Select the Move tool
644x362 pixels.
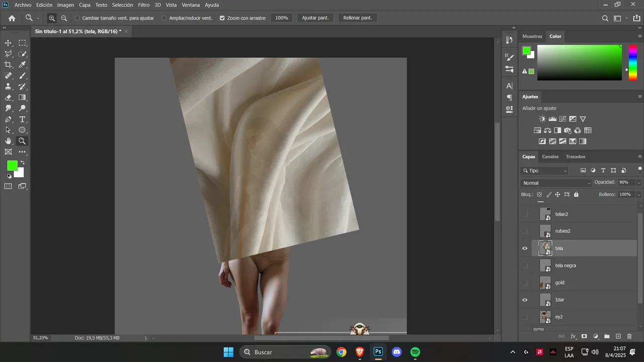[x=9, y=43]
